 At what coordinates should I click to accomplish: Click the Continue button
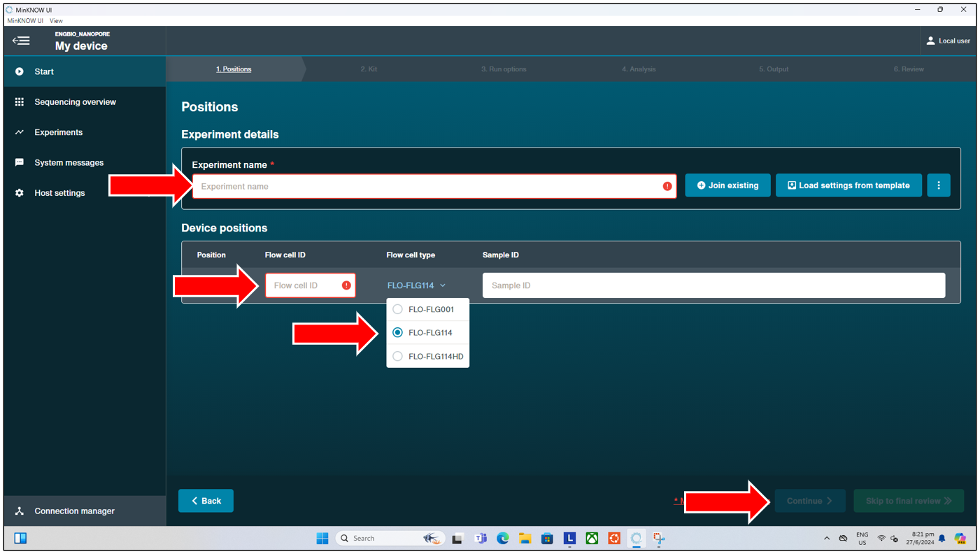(x=810, y=501)
